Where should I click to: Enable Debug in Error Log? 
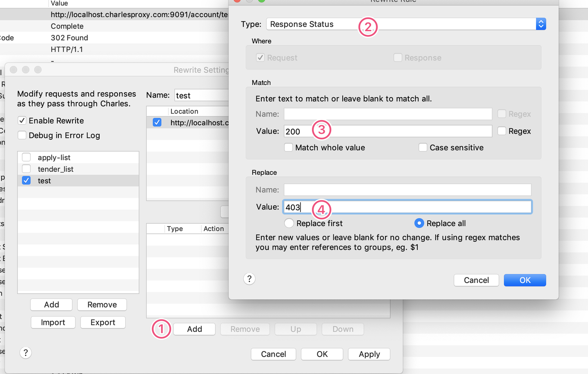pos(22,136)
